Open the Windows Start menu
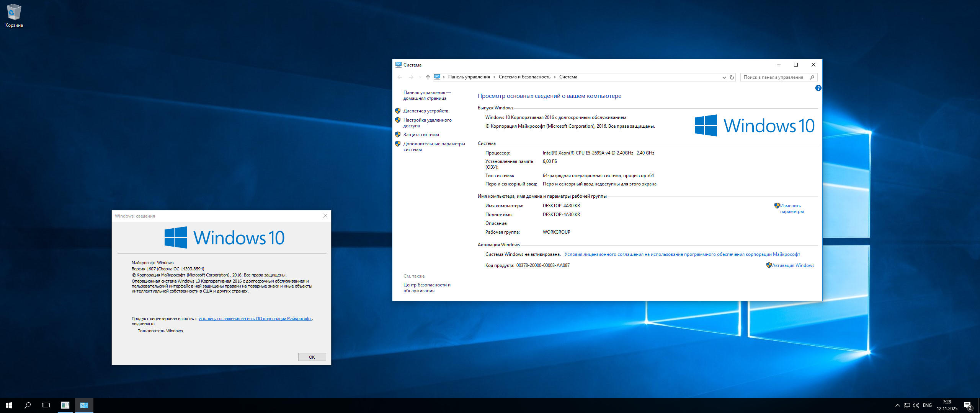Image resolution: width=980 pixels, height=413 pixels. (9, 405)
